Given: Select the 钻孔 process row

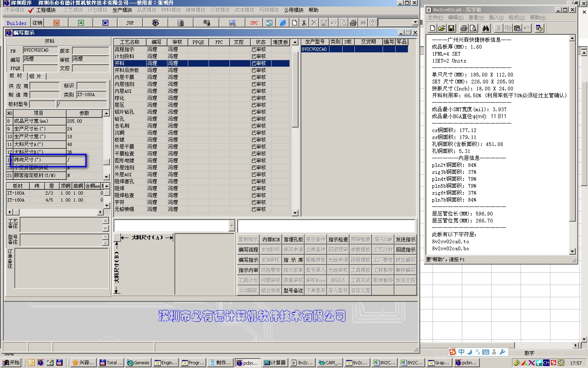Looking at the screenshot, I should tap(202, 119).
